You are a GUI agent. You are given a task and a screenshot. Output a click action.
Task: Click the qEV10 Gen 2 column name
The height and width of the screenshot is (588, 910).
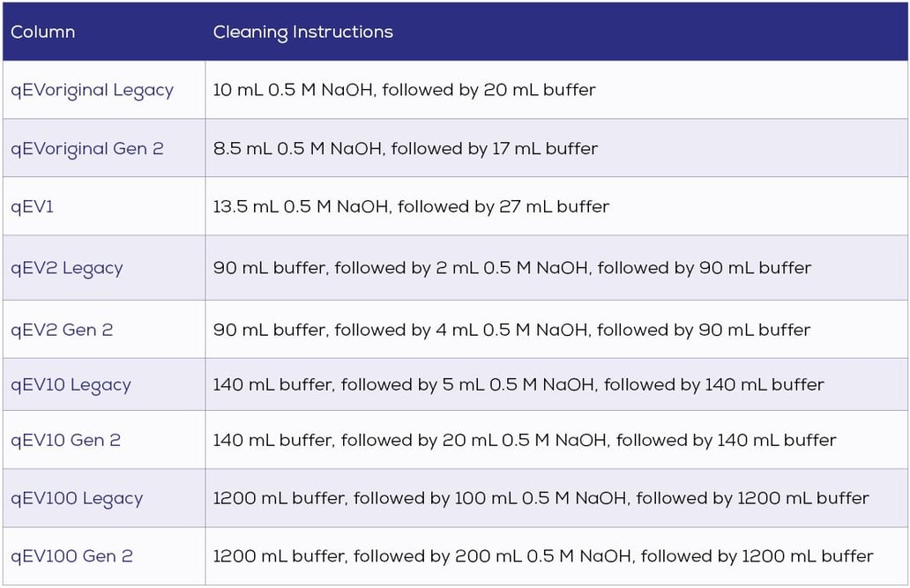tap(65, 440)
